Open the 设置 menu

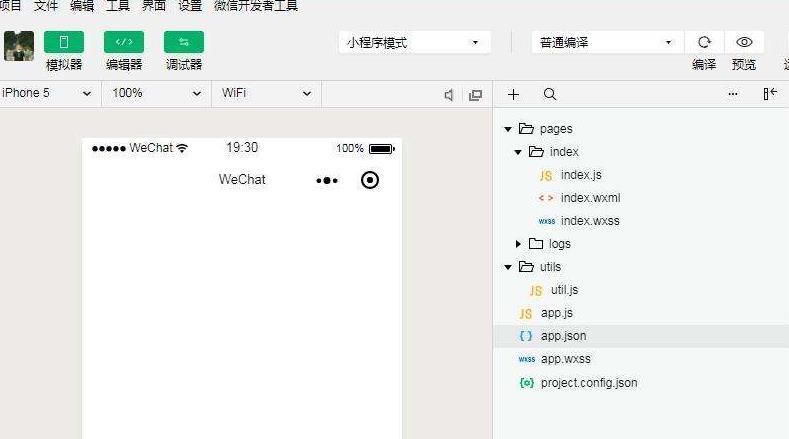[190, 6]
